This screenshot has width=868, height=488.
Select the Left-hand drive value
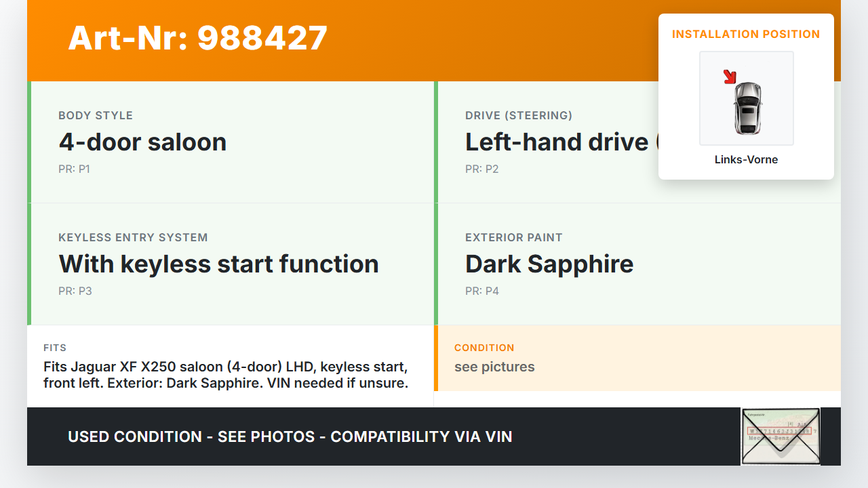[557, 142]
